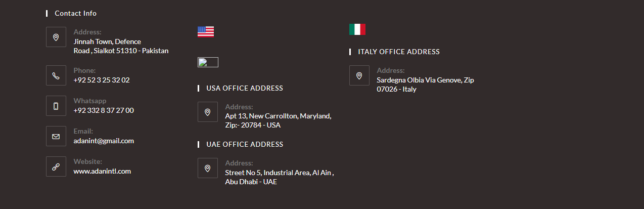This screenshot has width=644, height=209.
Task: Click the Contact Info heading
Action: pos(75,13)
